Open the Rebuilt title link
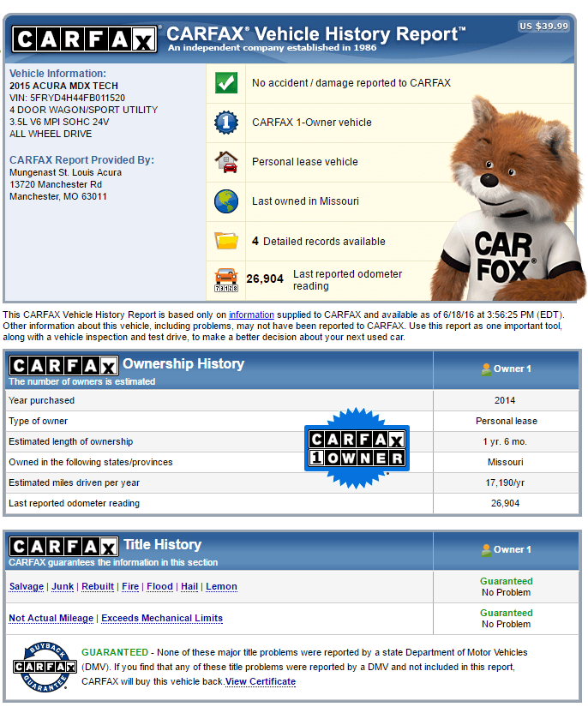Image resolution: width=588 pixels, height=707 pixels. (98, 586)
